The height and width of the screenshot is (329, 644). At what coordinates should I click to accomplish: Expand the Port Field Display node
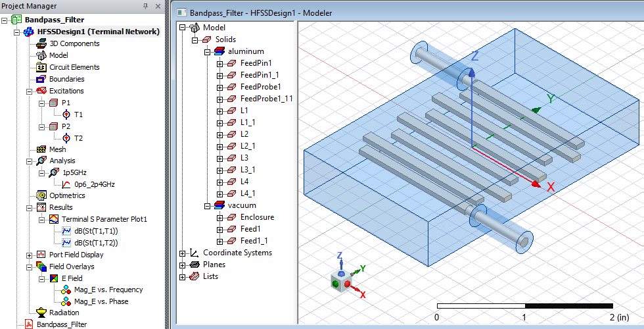[29, 255]
